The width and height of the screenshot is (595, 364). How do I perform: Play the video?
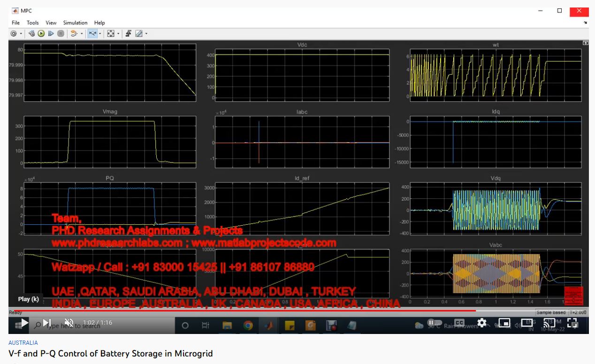(24, 323)
